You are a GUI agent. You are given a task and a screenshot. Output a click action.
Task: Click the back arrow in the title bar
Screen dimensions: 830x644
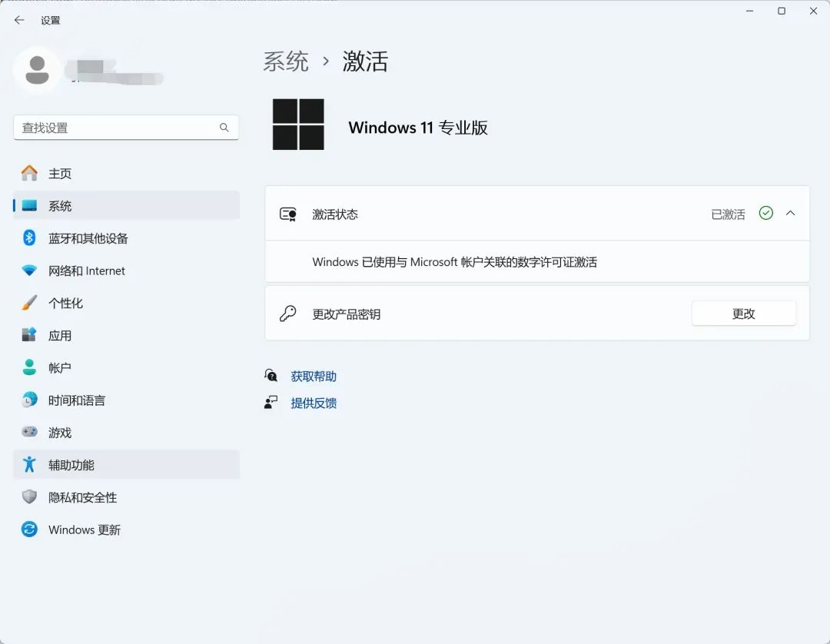[x=19, y=20]
